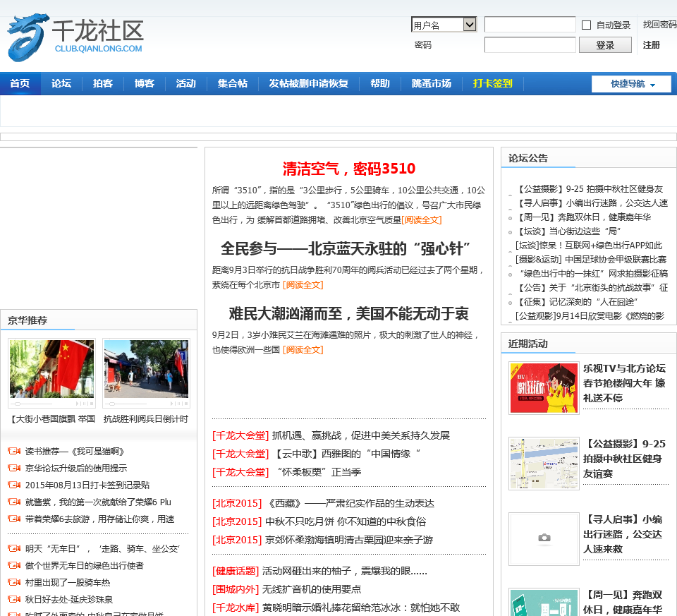Open the 打卡签到 navigation tab
The width and height of the screenshot is (677, 616).
[x=493, y=83]
